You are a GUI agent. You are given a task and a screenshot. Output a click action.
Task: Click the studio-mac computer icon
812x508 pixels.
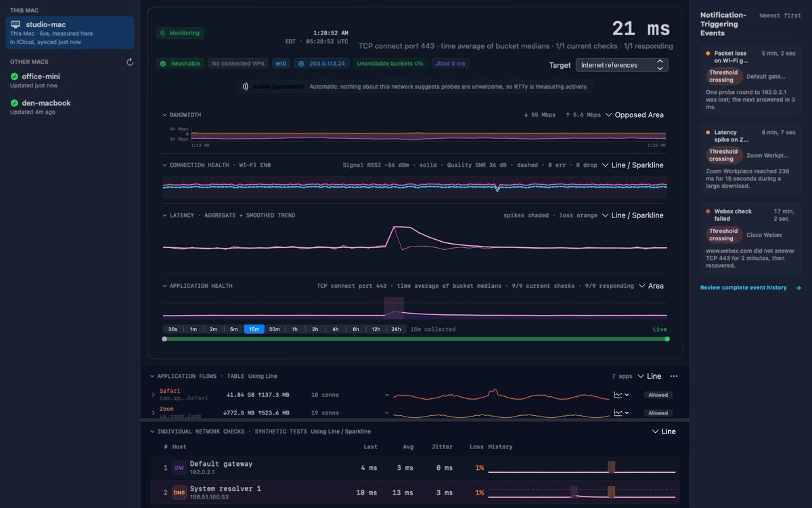16,24
